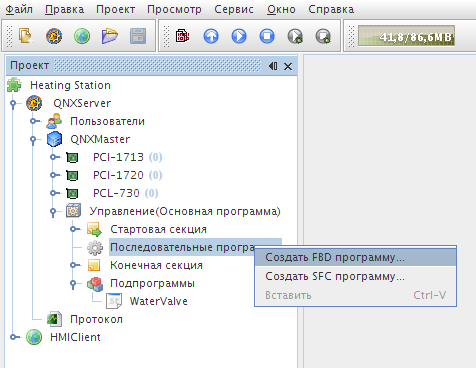Open the Файл menu

point(19,9)
